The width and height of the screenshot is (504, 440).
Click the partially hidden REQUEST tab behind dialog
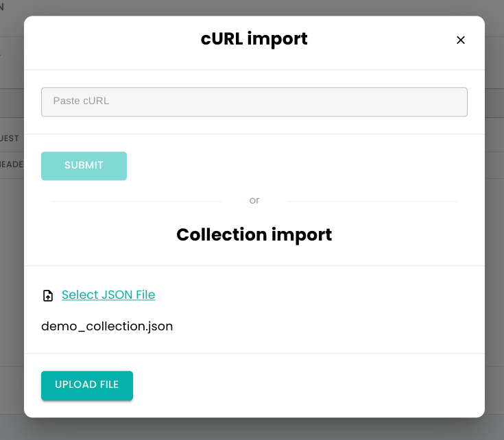(x=10, y=138)
